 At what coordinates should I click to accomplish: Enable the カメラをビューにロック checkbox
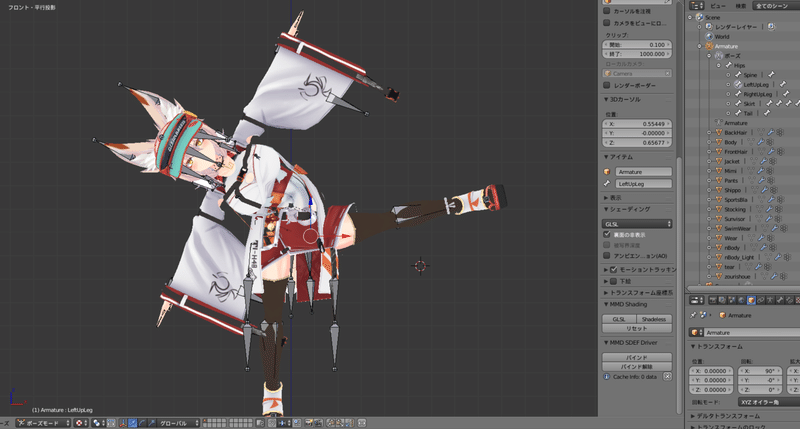(607, 23)
